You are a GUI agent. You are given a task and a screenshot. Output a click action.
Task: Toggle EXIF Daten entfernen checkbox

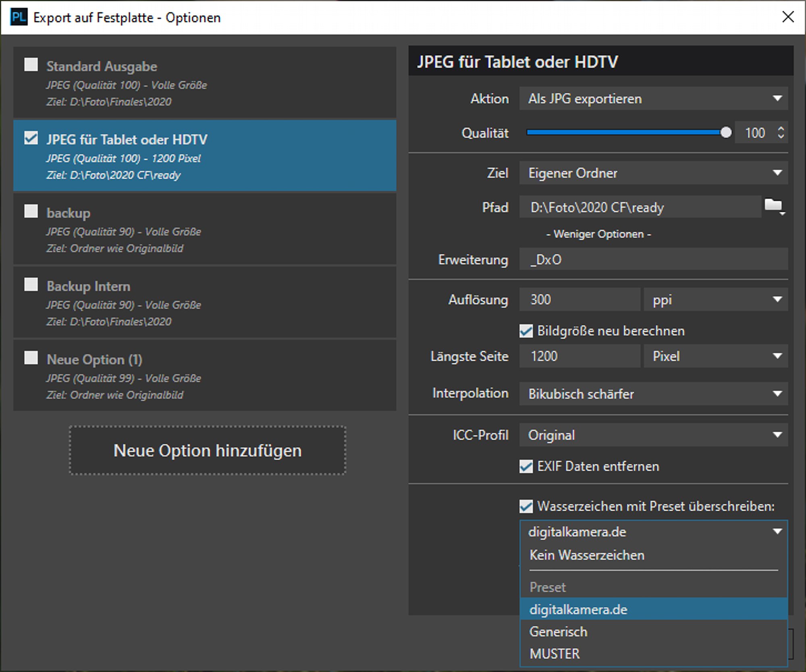(x=526, y=466)
